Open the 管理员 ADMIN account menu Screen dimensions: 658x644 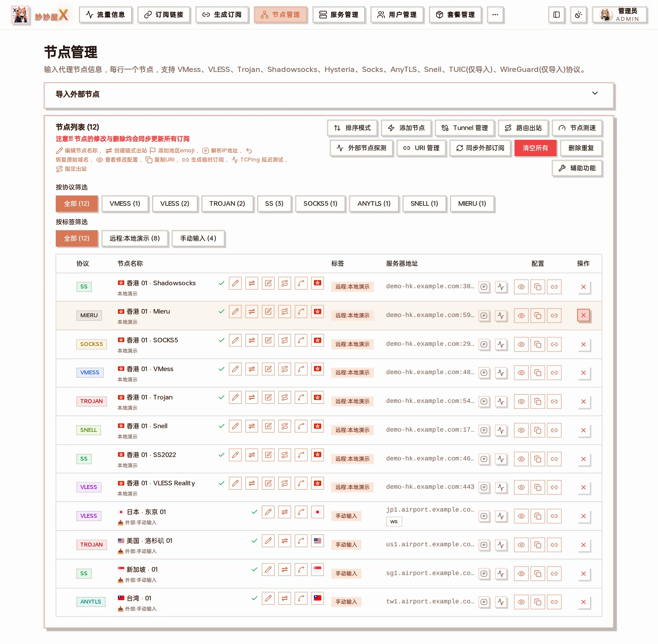[619, 15]
